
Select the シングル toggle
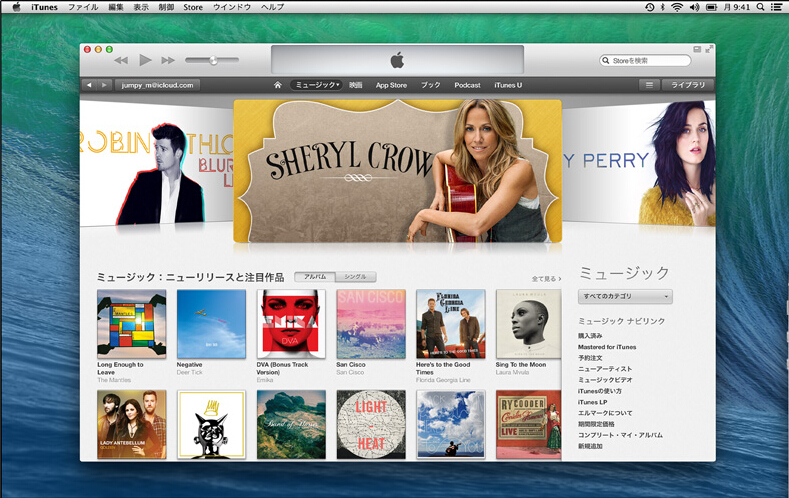(x=355, y=277)
